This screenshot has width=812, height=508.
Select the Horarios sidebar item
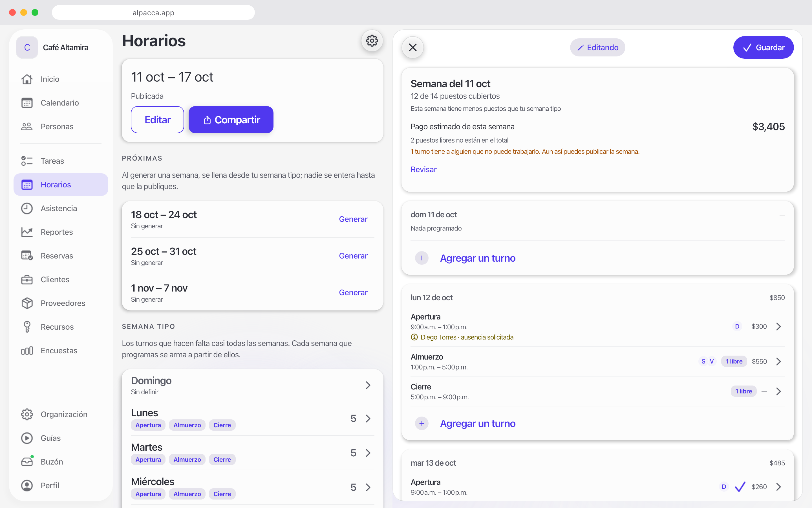click(61, 185)
